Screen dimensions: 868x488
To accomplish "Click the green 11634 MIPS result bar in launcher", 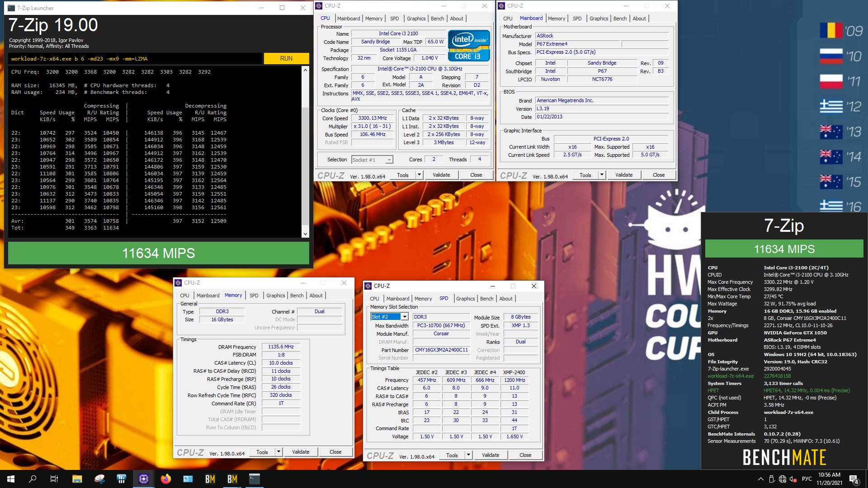I will (159, 253).
